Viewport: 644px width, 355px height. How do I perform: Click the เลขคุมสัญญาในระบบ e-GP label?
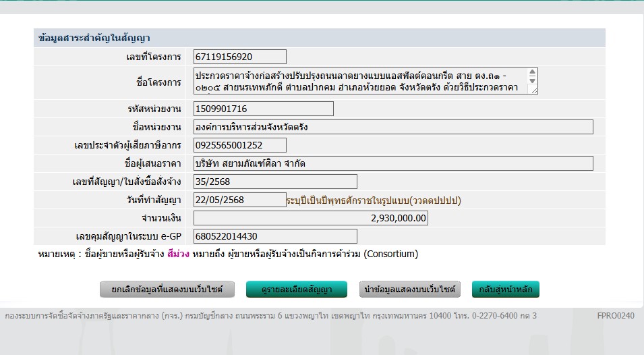tap(129, 237)
